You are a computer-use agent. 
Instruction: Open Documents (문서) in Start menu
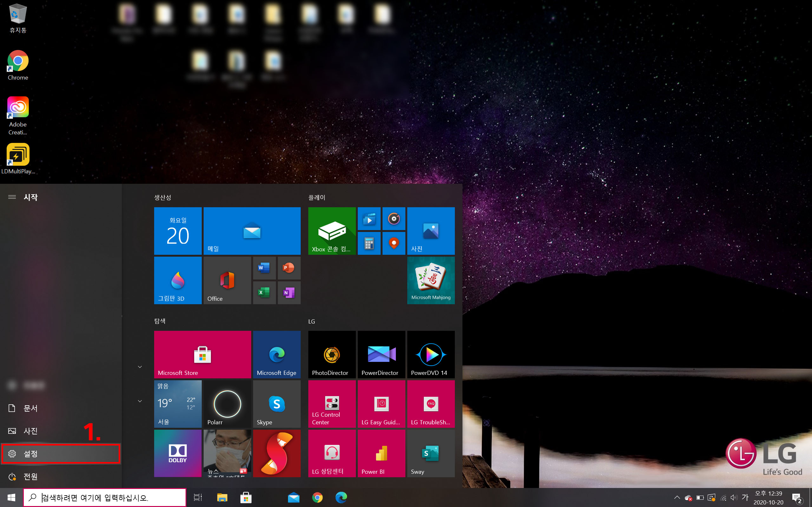click(x=30, y=408)
